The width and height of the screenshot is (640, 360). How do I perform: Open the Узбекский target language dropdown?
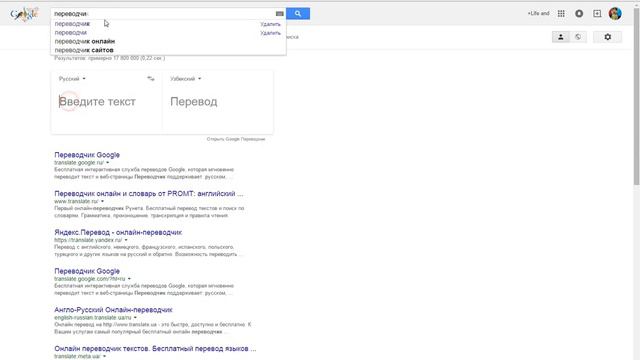[x=186, y=79]
